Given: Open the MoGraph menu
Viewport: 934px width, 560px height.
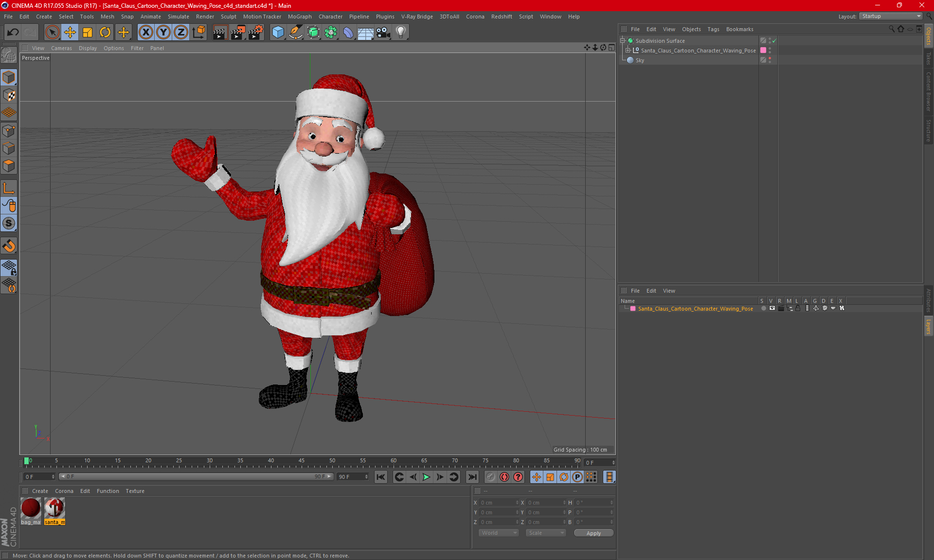Looking at the screenshot, I should [299, 17].
